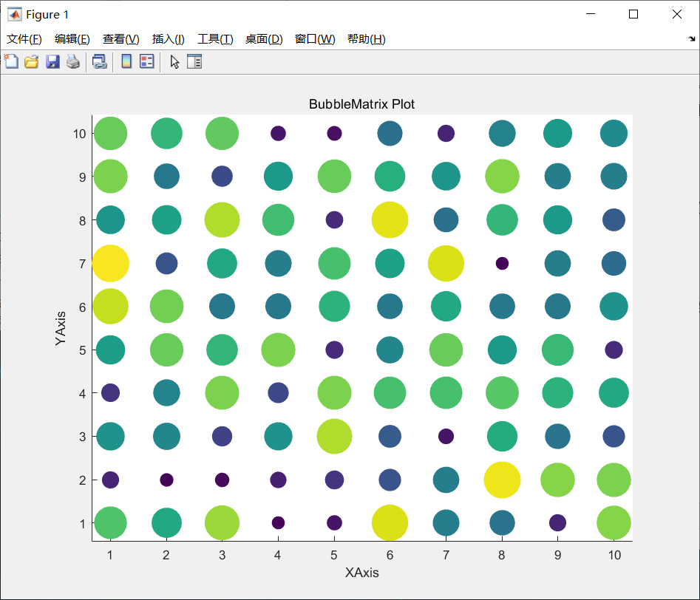This screenshot has width=700, height=600.
Task: Open the 文件(F) menu
Action: click(24, 39)
